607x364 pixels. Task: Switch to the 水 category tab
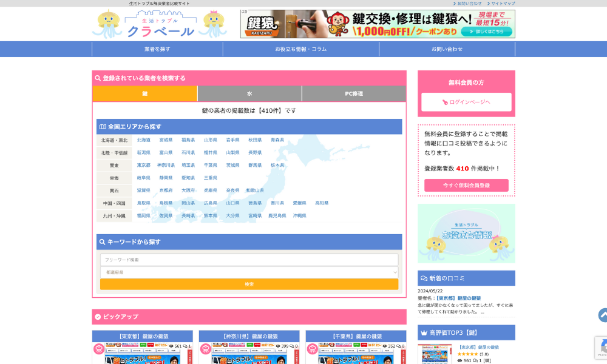coord(249,93)
